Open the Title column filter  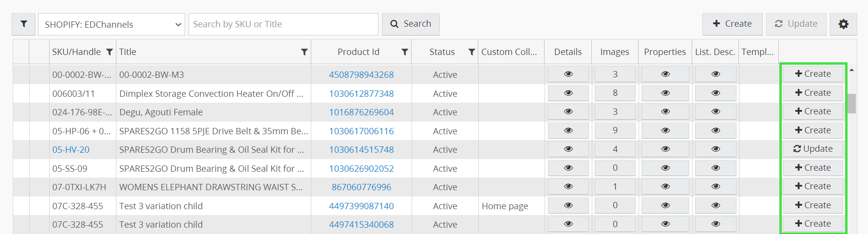tap(304, 52)
